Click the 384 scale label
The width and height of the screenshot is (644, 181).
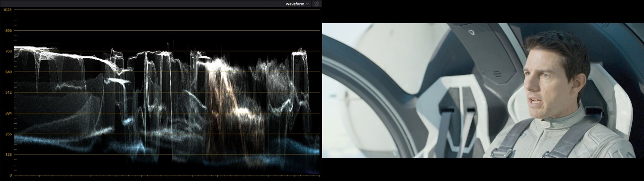point(8,113)
